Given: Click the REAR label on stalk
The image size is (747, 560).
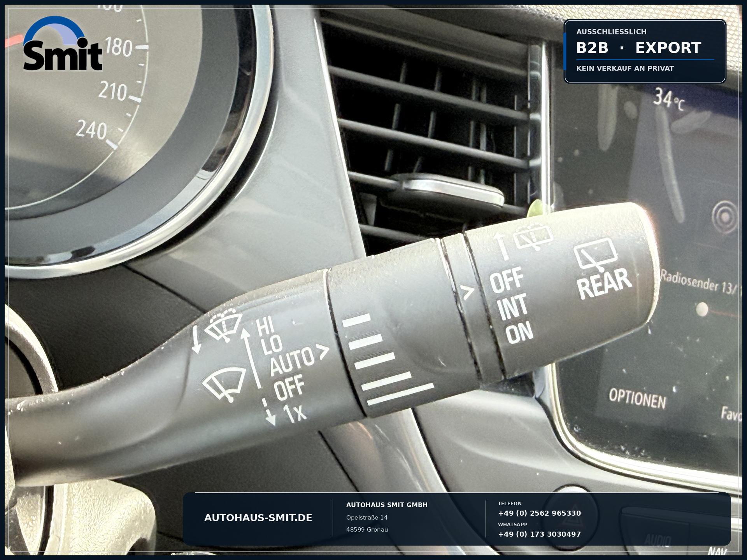Looking at the screenshot, I should pyautogui.click(x=604, y=283).
